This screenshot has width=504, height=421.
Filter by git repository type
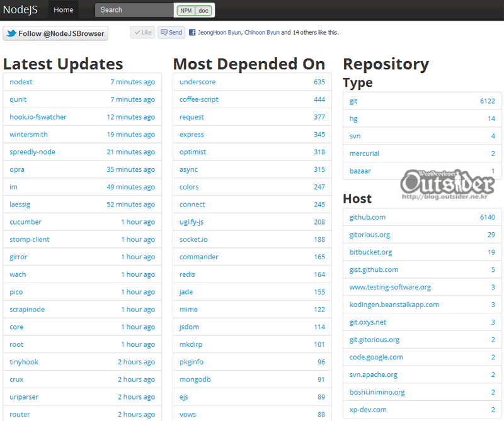[353, 101]
